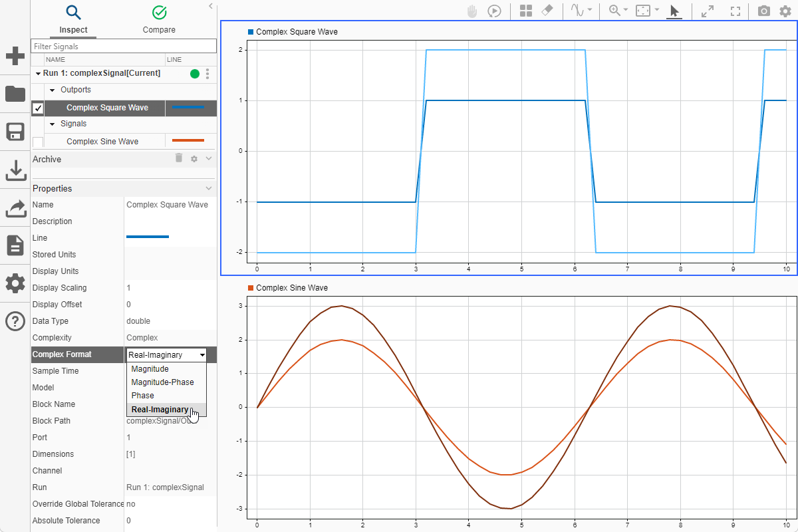
Task: Click the blue Line color in Properties
Action: pos(148,237)
